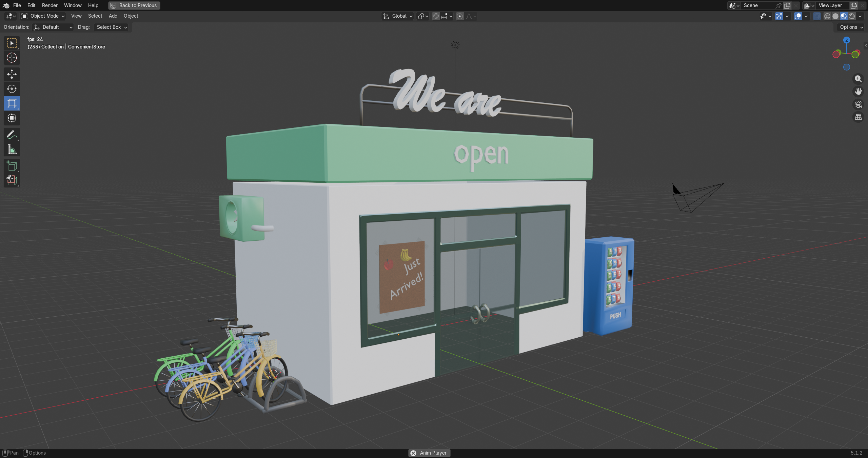Pick the Rotate tool
This screenshot has width=868, height=458.
pos(12,89)
